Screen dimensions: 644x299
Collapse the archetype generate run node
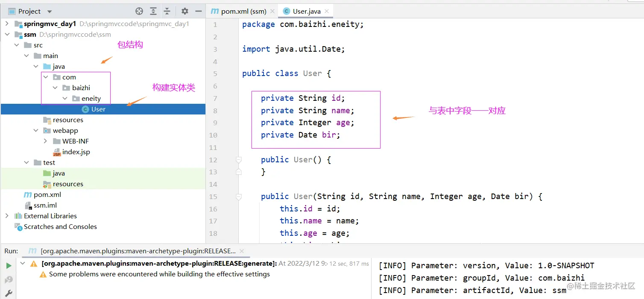(x=23, y=264)
